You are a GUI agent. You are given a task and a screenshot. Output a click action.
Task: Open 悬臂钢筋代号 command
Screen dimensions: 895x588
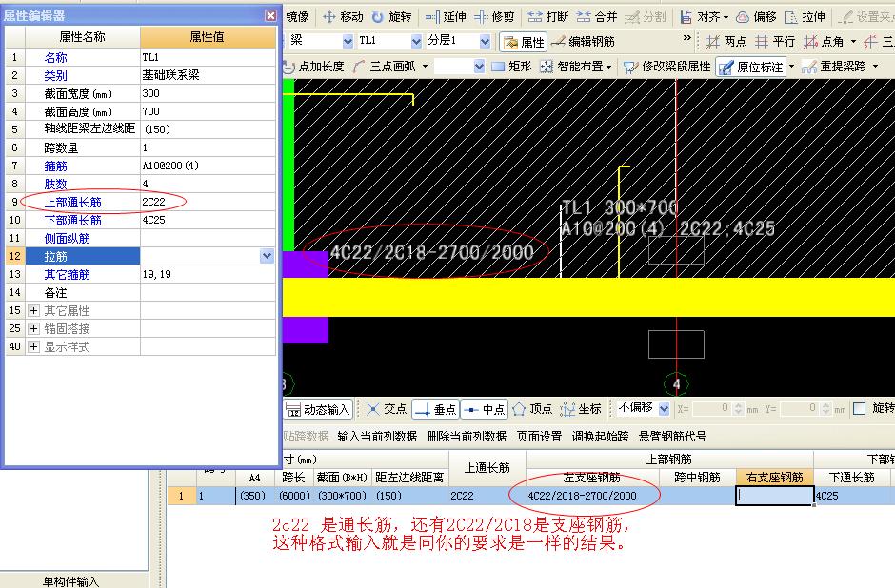click(672, 437)
